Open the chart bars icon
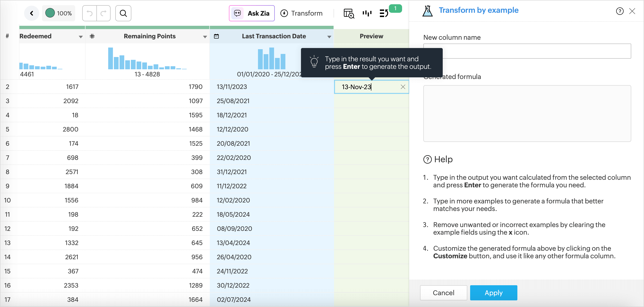 [x=367, y=13]
